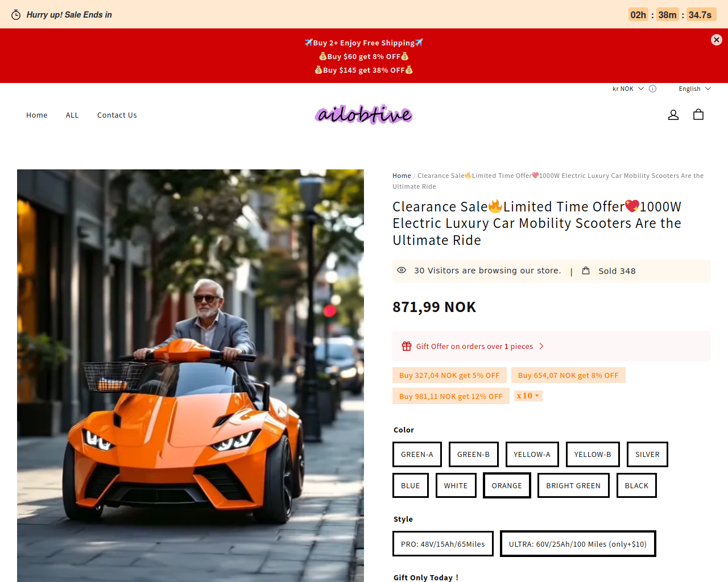Close the red promotion banner

pyautogui.click(x=717, y=40)
